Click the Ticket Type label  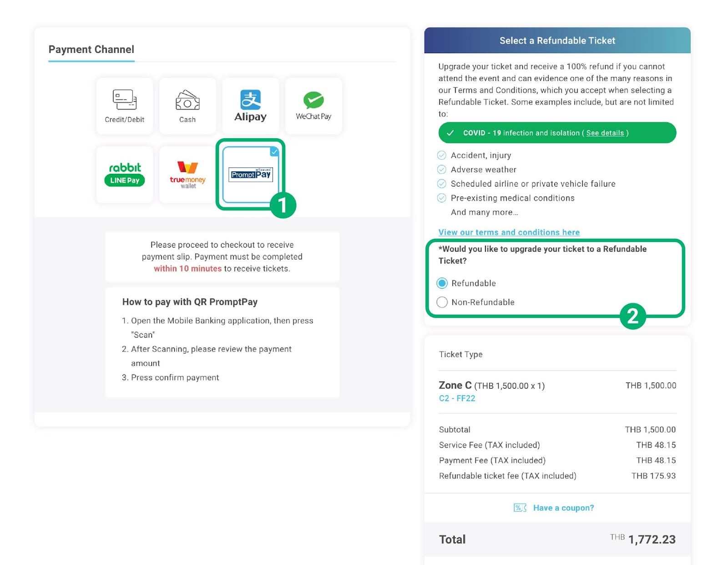point(460,354)
